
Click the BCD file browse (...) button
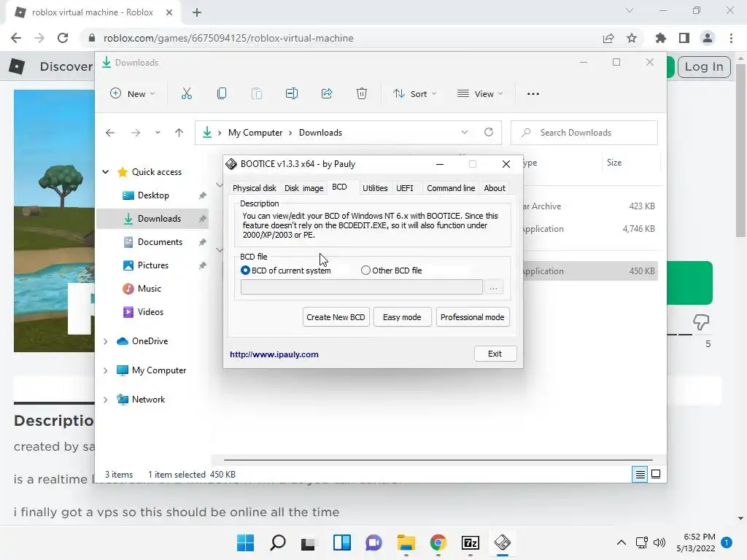[x=494, y=287]
